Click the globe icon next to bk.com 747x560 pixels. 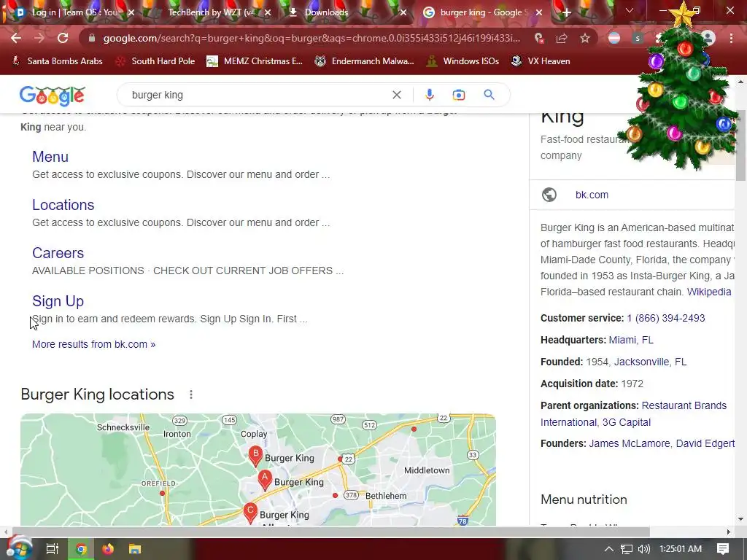click(x=549, y=195)
